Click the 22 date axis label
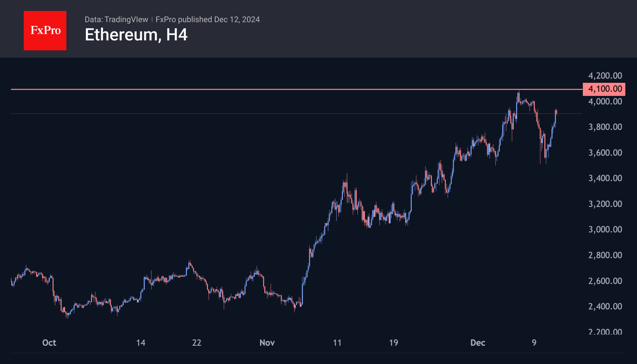The width and height of the screenshot is (637, 364). pyautogui.click(x=197, y=343)
